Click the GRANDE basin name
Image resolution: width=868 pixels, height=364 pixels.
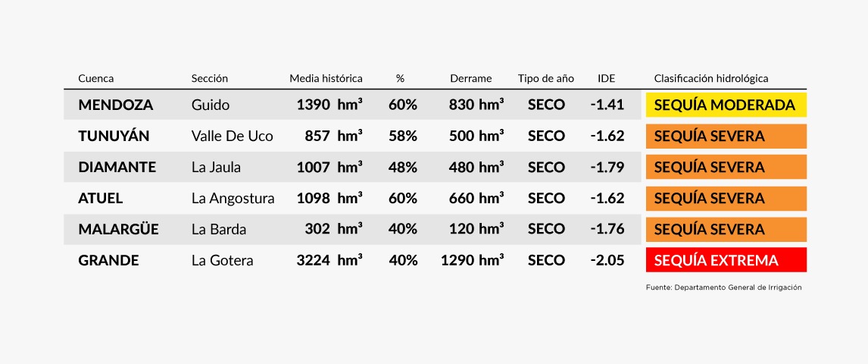(x=108, y=260)
